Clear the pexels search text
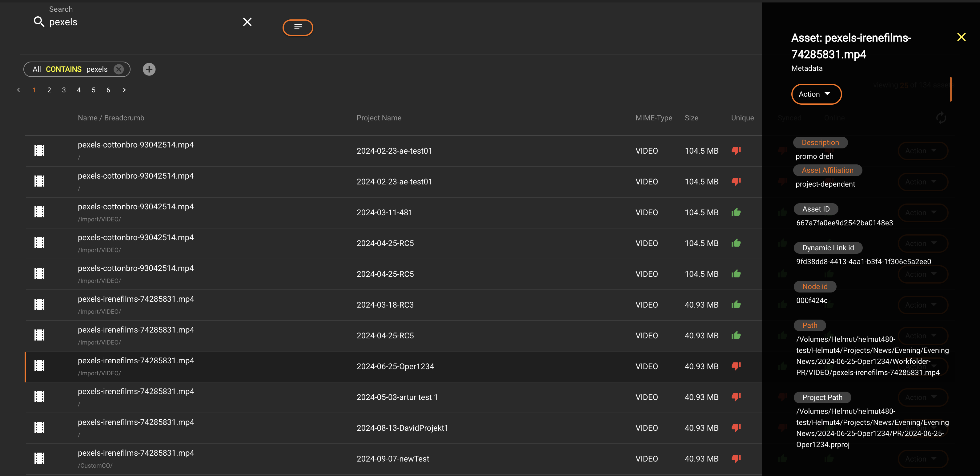The width and height of the screenshot is (980, 476). [x=247, y=22]
